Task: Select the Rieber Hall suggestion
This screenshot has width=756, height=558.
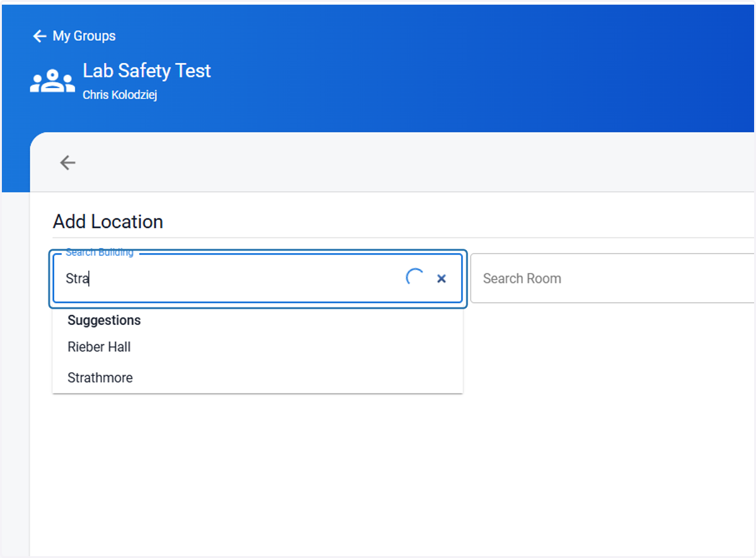Action: point(257,347)
